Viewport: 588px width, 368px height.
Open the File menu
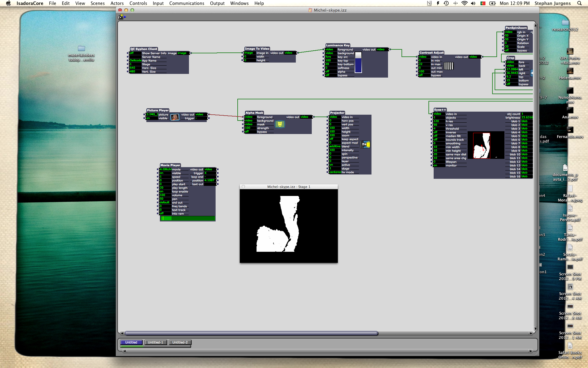(52, 3)
